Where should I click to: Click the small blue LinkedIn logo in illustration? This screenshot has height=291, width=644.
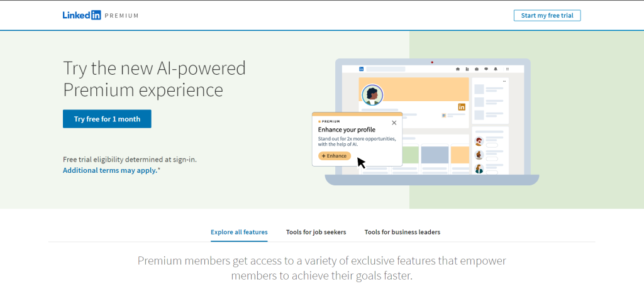[362, 69]
